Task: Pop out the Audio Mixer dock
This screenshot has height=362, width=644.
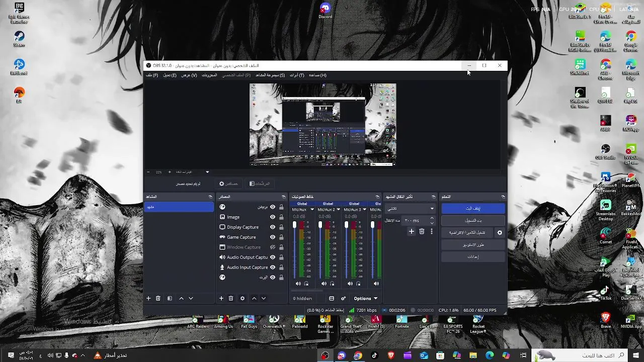Action: pos(377,197)
